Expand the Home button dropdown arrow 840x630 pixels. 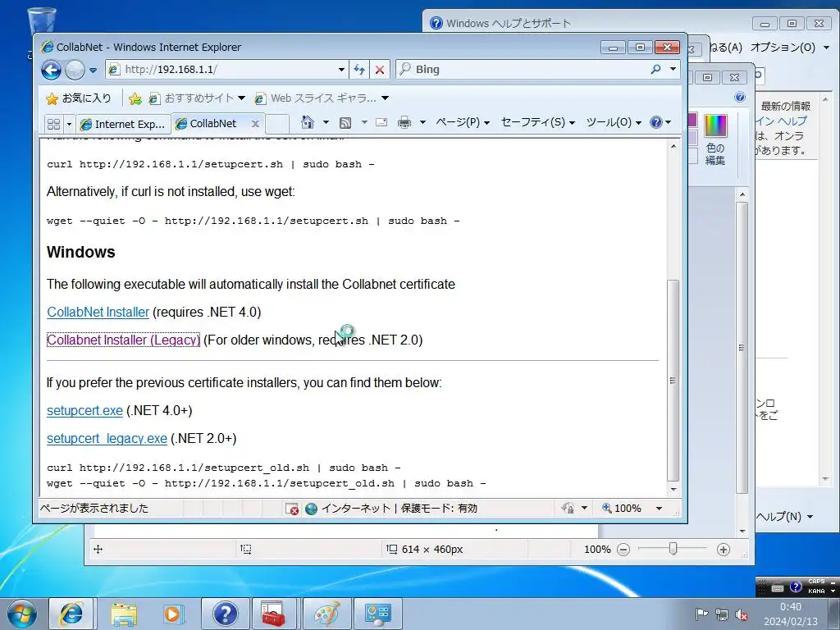click(326, 123)
